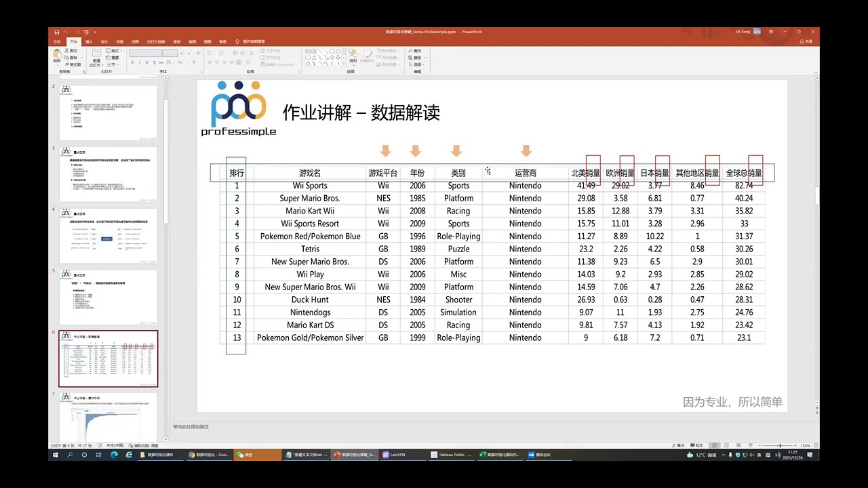Click the 共享 (Share) button
Screen dimensions: 868x488
[806, 42]
